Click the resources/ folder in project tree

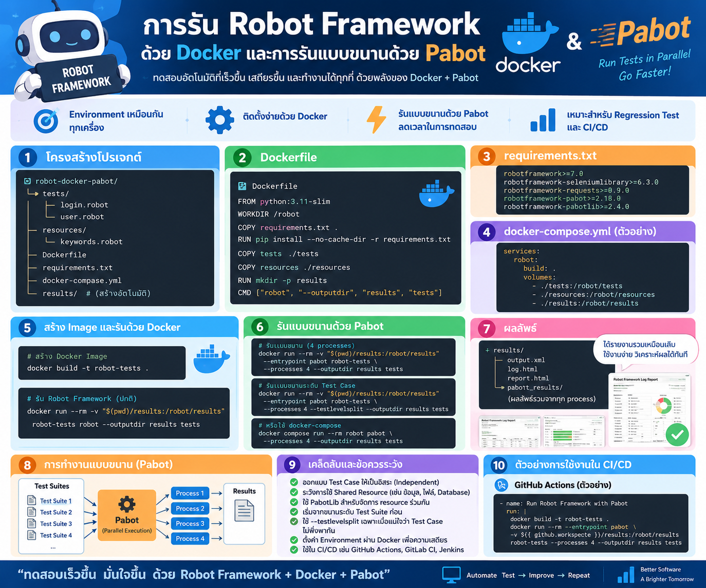[x=64, y=230]
